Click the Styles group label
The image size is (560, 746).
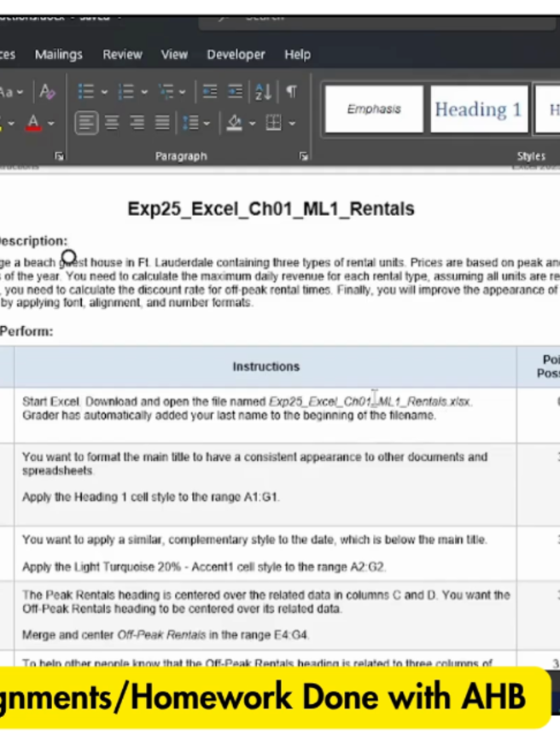(531, 156)
